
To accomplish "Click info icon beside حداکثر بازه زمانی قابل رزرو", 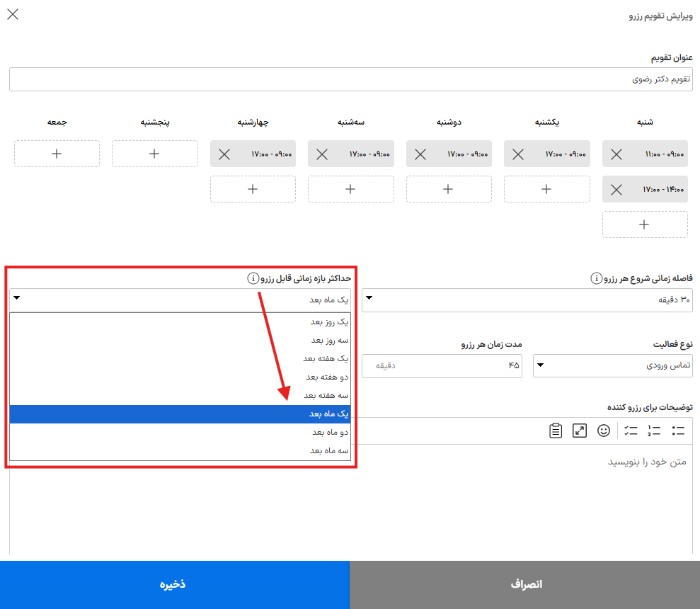I will (x=253, y=278).
